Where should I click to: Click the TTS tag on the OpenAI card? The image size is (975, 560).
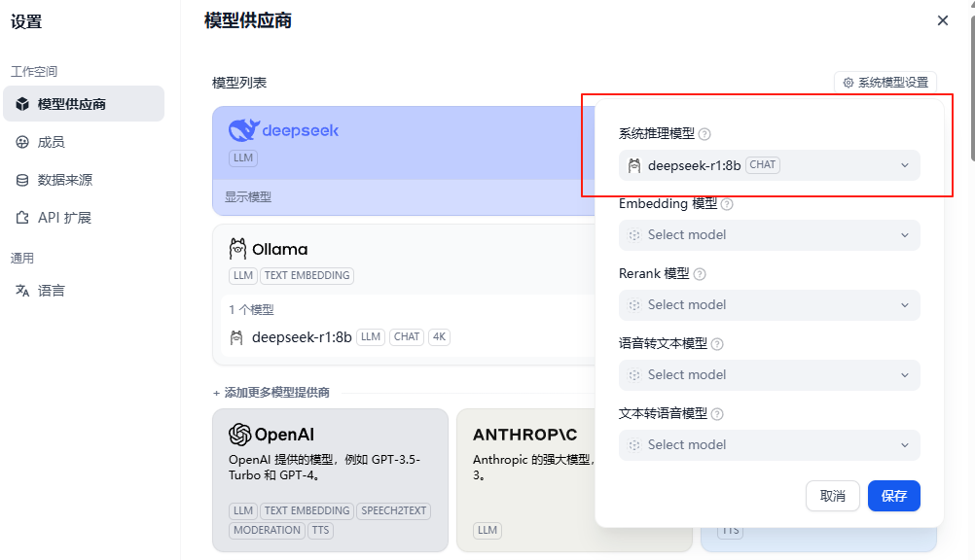pyautogui.click(x=320, y=530)
